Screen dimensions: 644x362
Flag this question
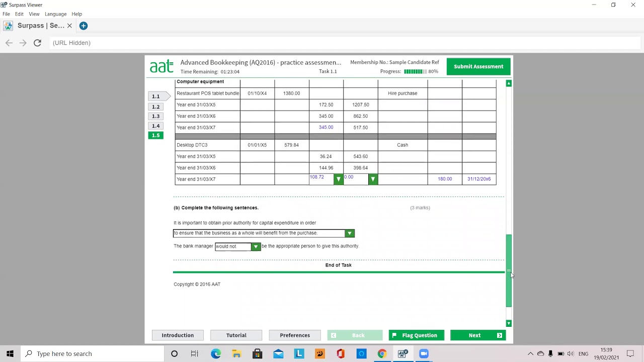pos(416,335)
